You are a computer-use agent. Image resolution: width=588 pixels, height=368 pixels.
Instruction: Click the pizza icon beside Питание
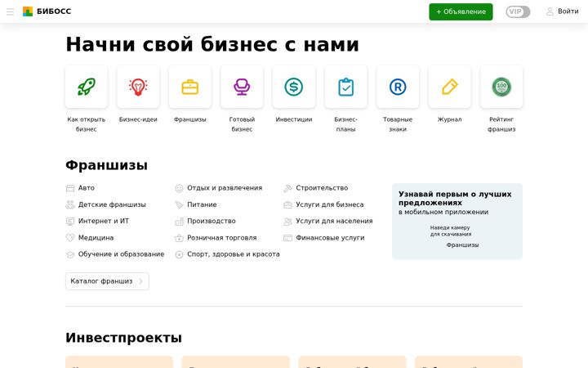pos(179,204)
